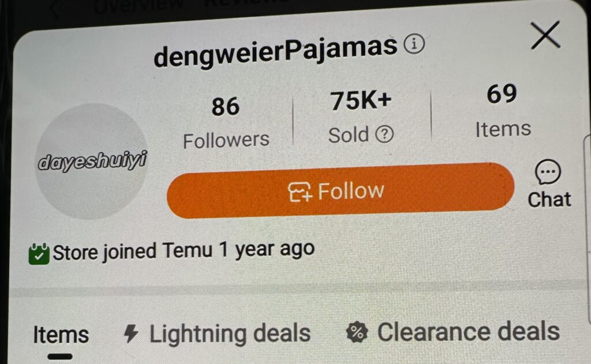The width and height of the screenshot is (591, 364).
Task: Tap the Sold question mark icon
Action: pos(384,134)
